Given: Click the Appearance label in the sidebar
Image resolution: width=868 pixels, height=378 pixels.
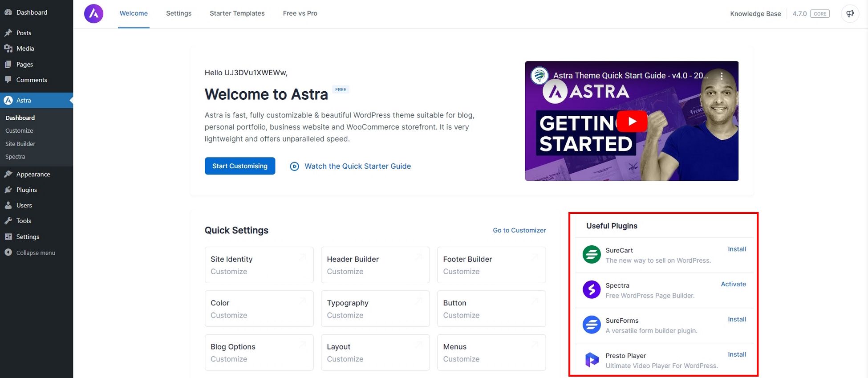Looking at the screenshot, I should [33, 175].
